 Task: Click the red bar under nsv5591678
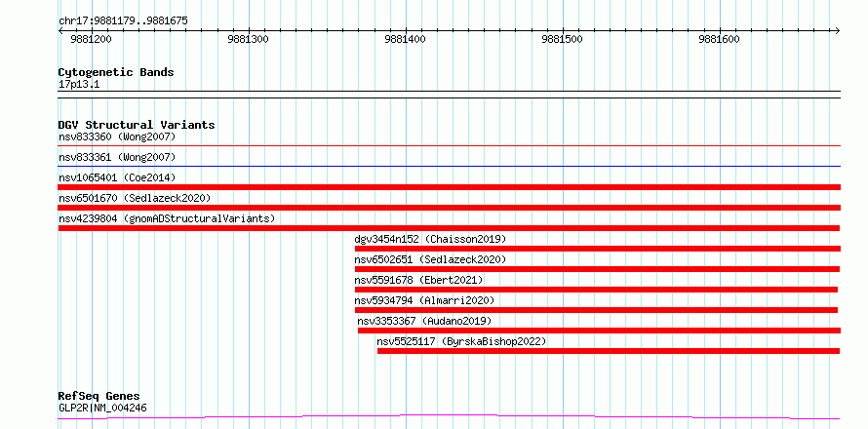(x=596, y=290)
